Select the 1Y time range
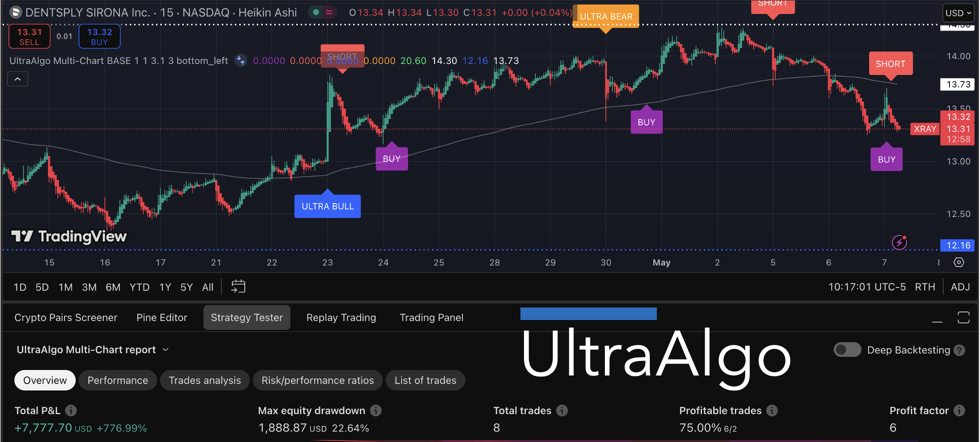Image resolution: width=980 pixels, height=442 pixels. (165, 287)
